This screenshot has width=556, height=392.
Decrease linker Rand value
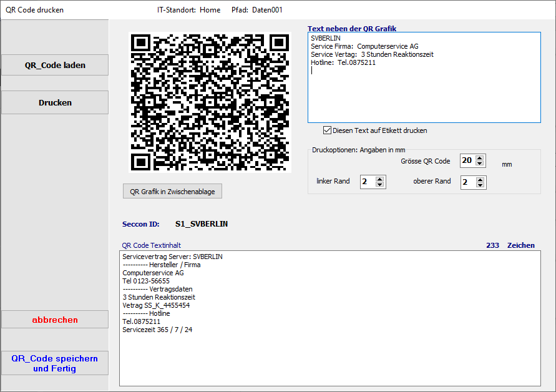click(380, 184)
